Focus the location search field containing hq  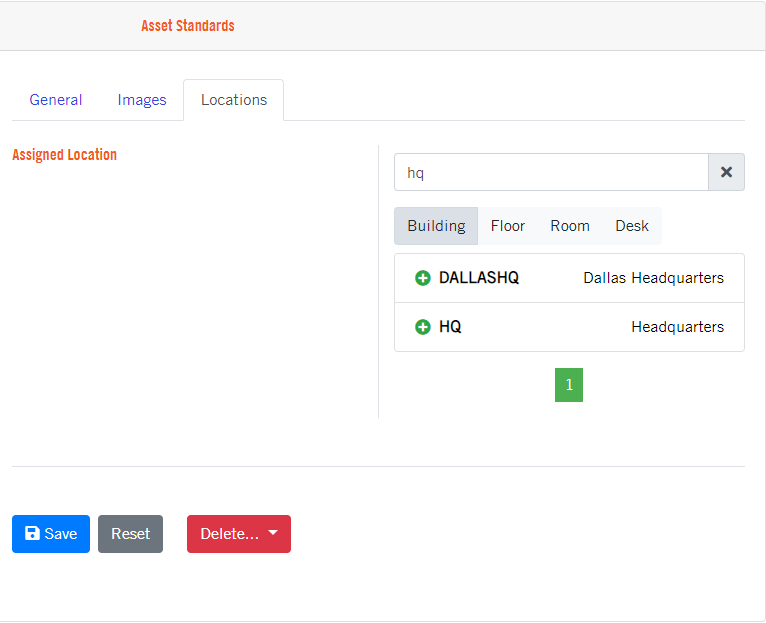[551, 172]
